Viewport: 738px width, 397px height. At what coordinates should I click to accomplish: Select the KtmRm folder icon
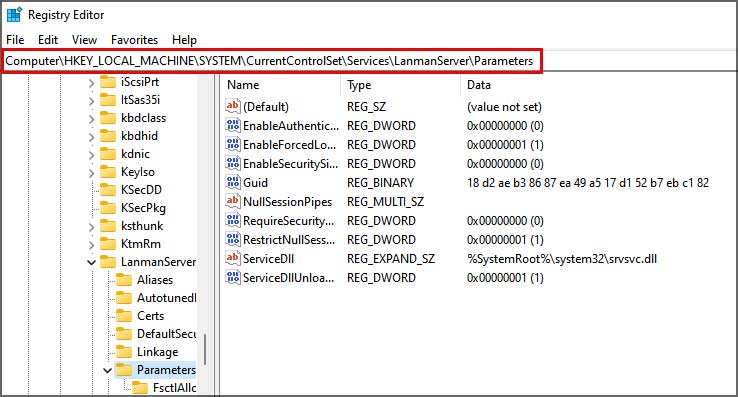tap(108, 244)
